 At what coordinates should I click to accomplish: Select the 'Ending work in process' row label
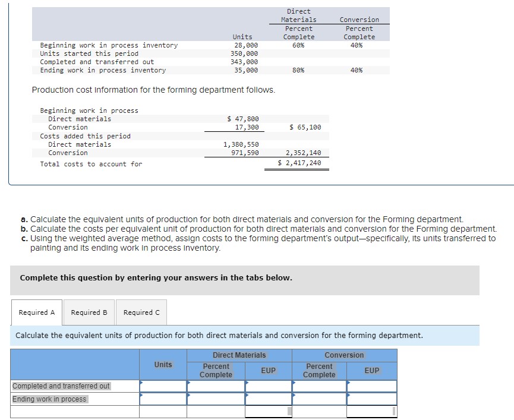pos(49,399)
